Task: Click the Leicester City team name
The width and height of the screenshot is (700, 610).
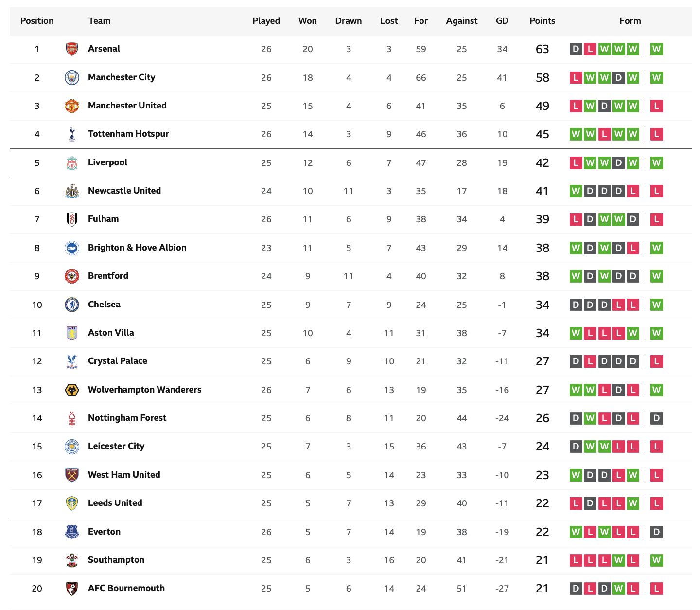Action: coord(116,446)
